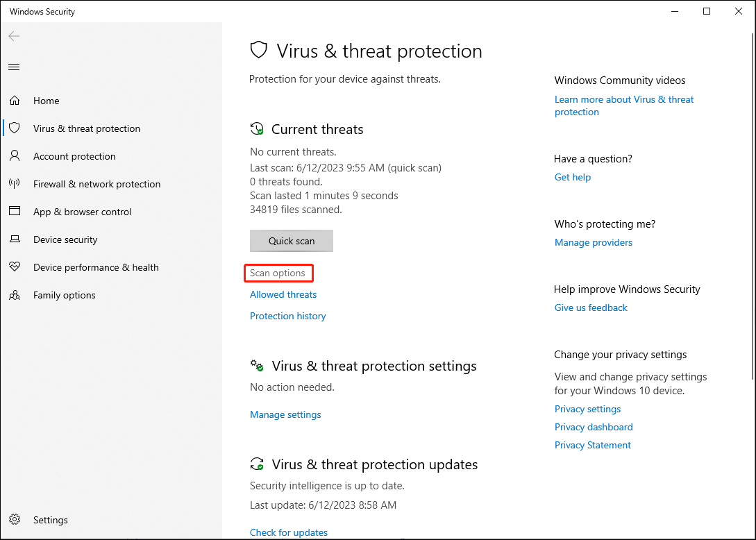Click the Home house icon in sidebar
The image size is (756, 540).
[15, 100]
